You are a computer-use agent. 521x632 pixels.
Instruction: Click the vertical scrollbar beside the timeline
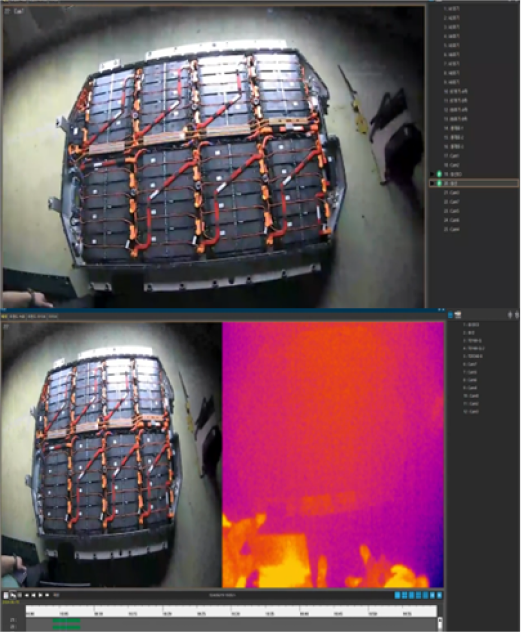click(x=440, y=624)
